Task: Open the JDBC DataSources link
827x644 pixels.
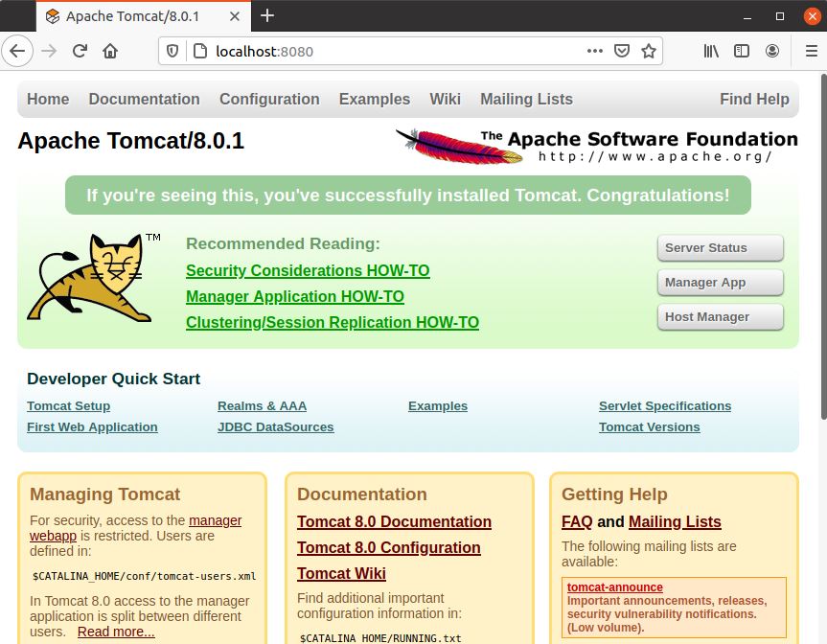Action: (x=276, y=427)
